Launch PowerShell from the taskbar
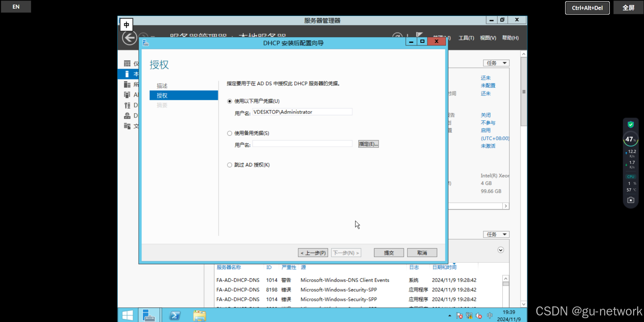This screenshot has width=644, height=322. (175, 315)
